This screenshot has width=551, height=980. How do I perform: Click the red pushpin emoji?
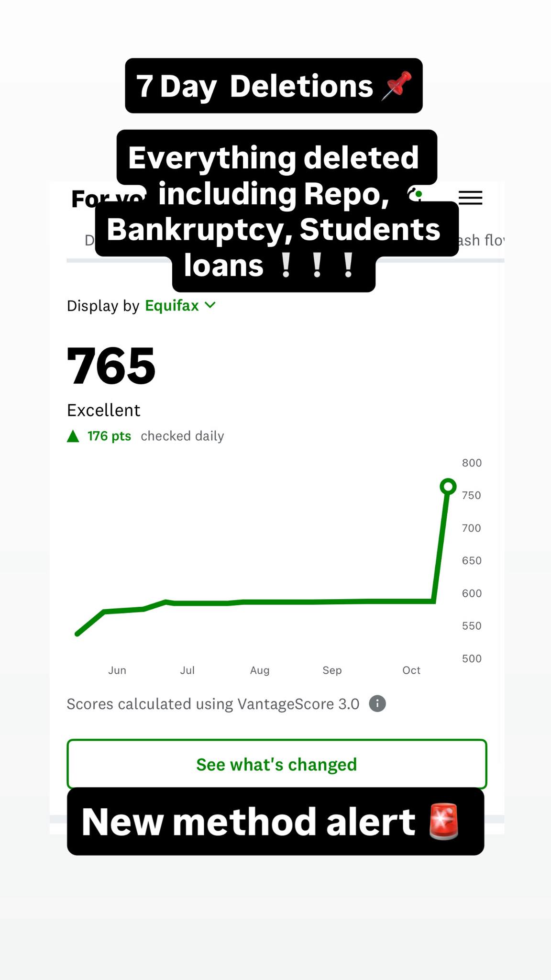click(x=397, y=86)
